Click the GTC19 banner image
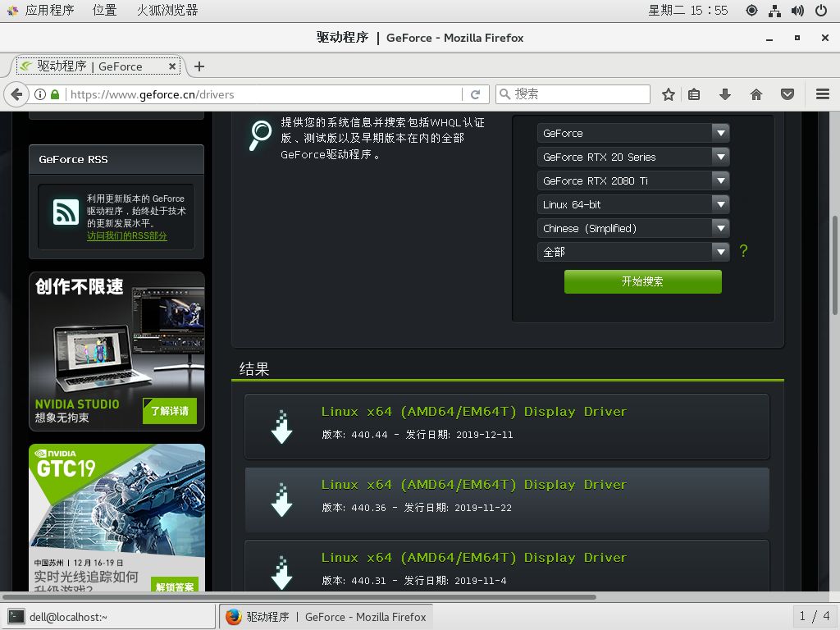The height and width of the screenshot is (630, 840). tap(116, 518)
